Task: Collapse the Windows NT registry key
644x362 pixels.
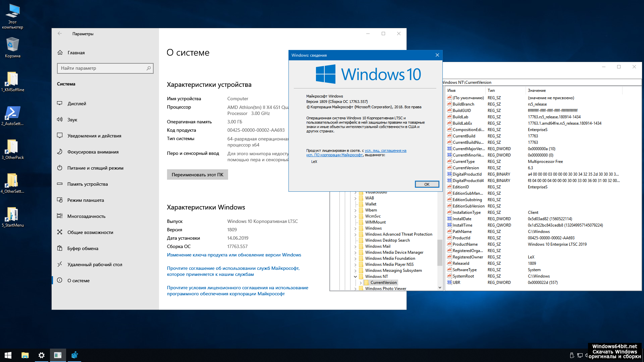Action: coord(355,277)
